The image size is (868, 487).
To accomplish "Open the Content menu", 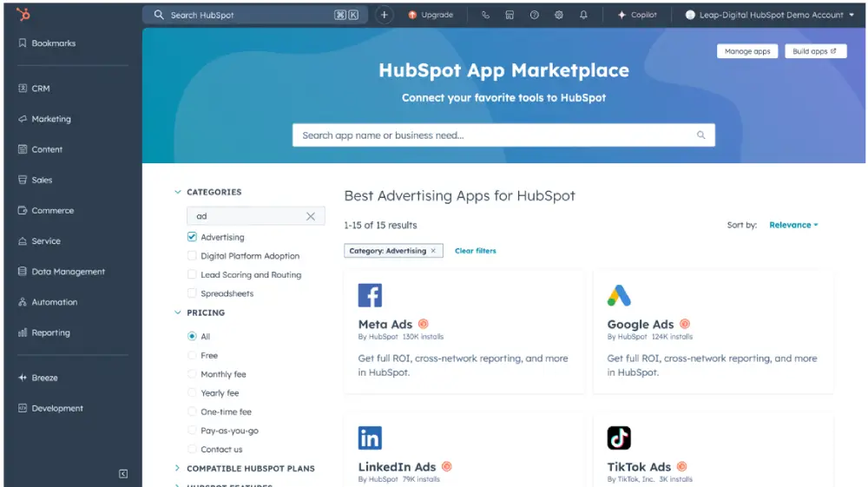I will click(x=41, y=149).
